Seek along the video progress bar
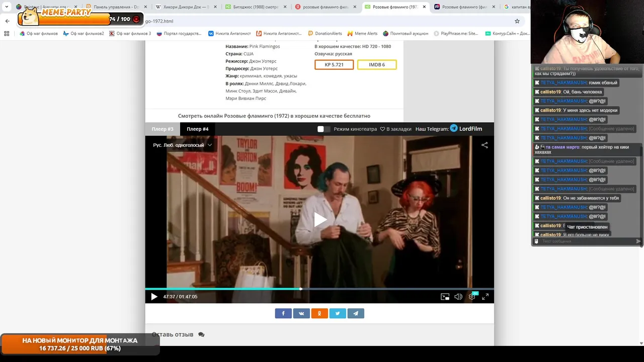644x362 pixels. [x=319, y=289]
